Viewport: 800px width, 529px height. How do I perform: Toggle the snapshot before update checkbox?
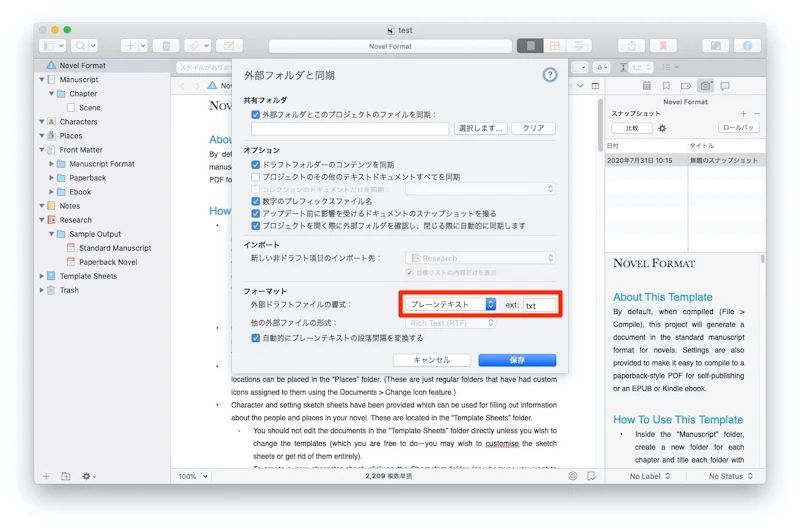[x=256, y=214]
